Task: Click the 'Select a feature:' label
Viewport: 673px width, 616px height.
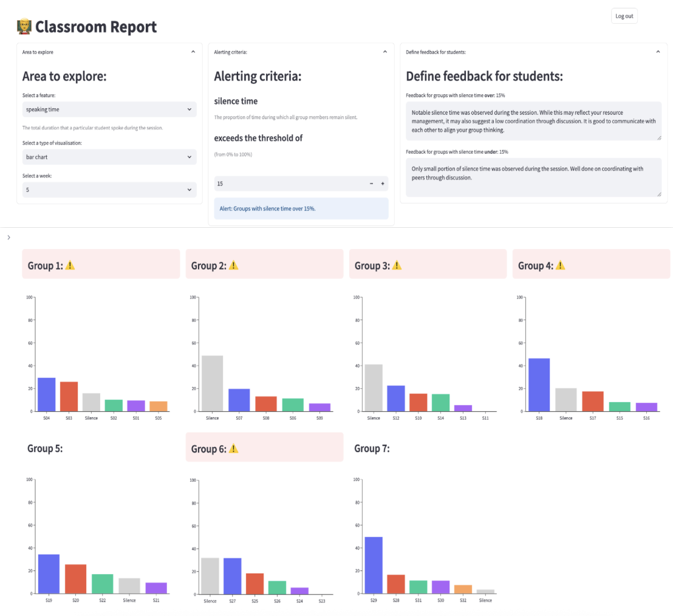Action: click(39, 95)
